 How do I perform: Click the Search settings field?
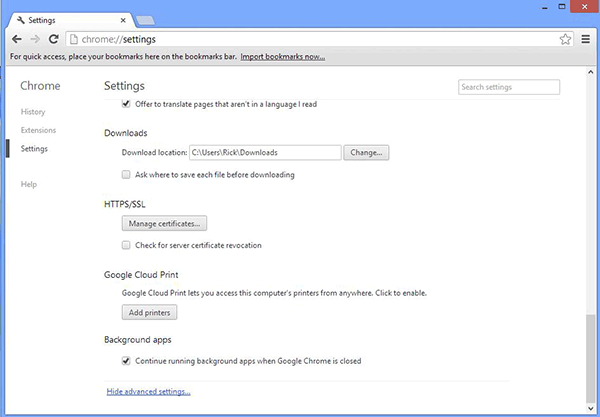point(509,87)
